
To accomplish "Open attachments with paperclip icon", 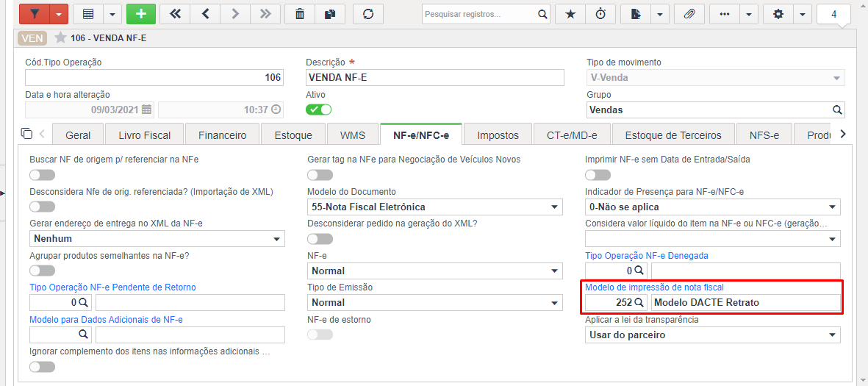I will (x=689, y=14).
